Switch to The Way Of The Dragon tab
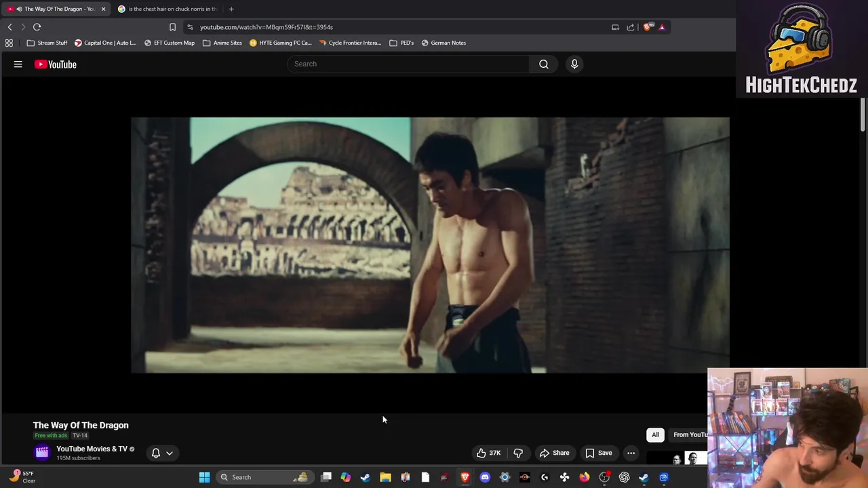The width and height of the screenshot is (868, 488). [56, 9]
